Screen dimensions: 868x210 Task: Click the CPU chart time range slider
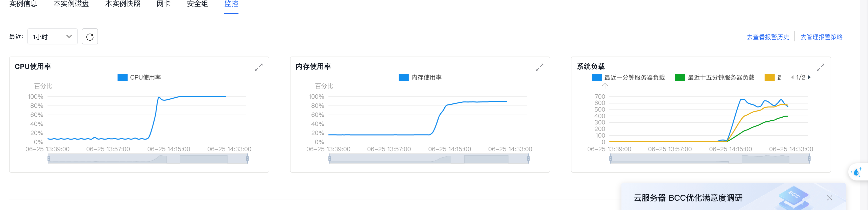(148, 159)
